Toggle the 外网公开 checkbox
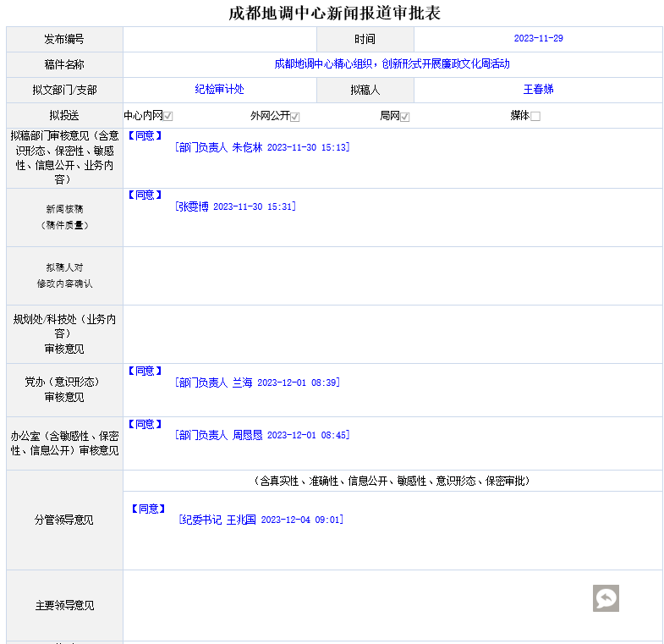The height and width of the screenshot is (644, 664). pyautogui.click(x=295, y=117)
